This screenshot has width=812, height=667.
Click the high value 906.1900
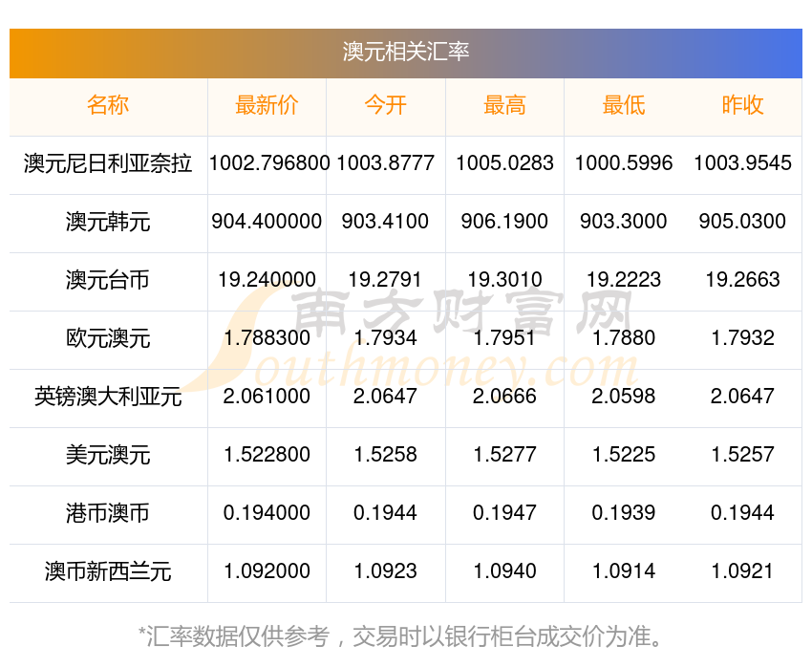coord(504,222)
